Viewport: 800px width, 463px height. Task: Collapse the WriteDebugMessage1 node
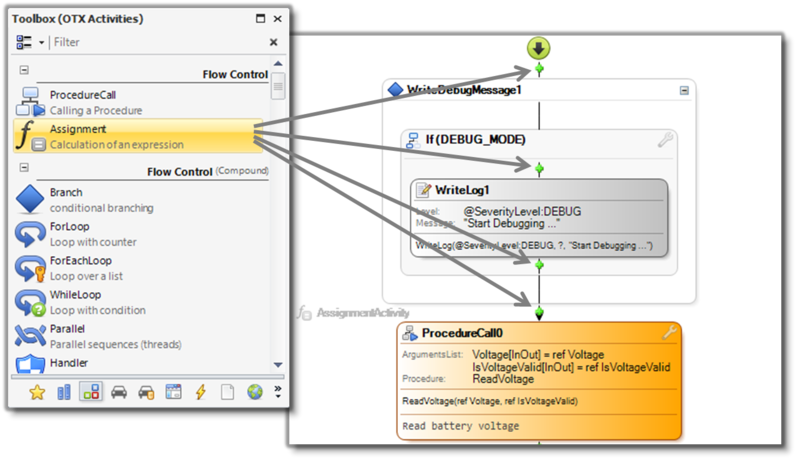[684, 90]
